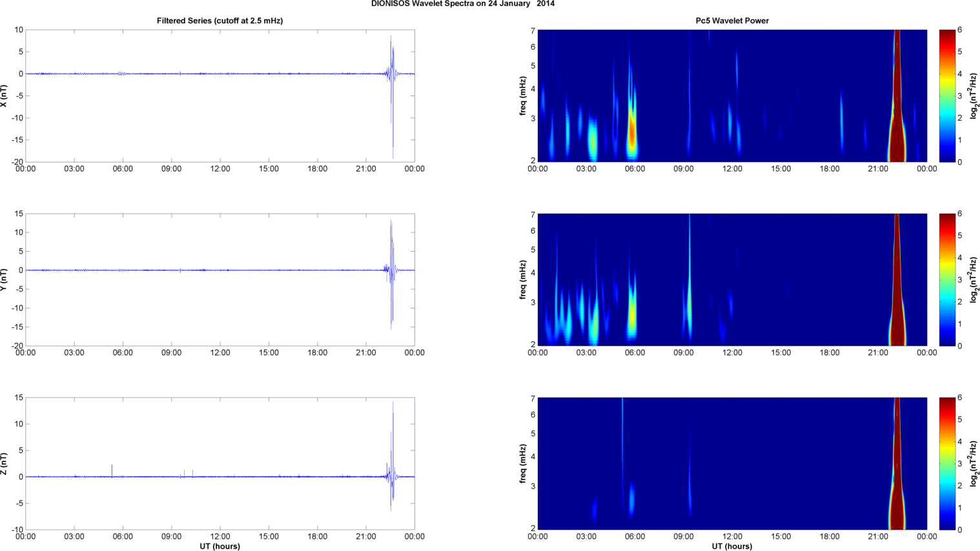The height and width of the screenshot is (551, 980).
Task: Click the log2(nT²/Hz) label beside the bottom colorbar
Action: (x=974, y=463)
